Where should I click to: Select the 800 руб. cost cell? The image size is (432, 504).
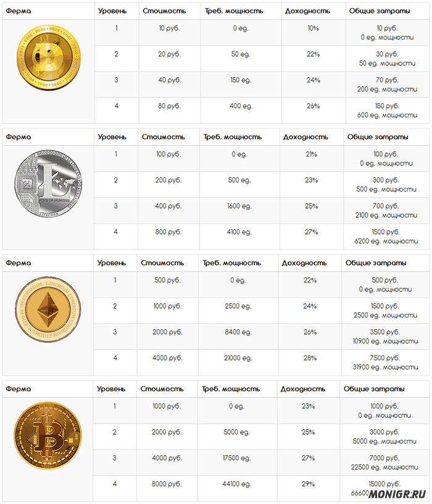coord(168,232)
